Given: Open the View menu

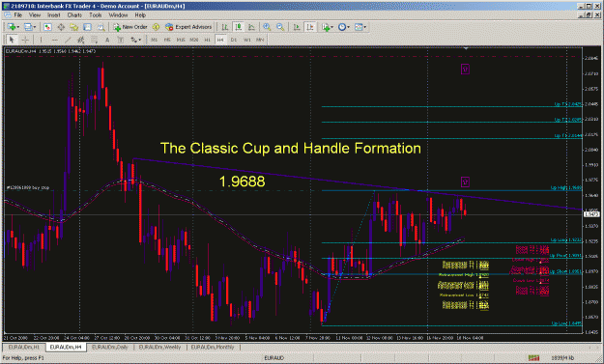Looking at the screenshot, I should pos(35,15).
